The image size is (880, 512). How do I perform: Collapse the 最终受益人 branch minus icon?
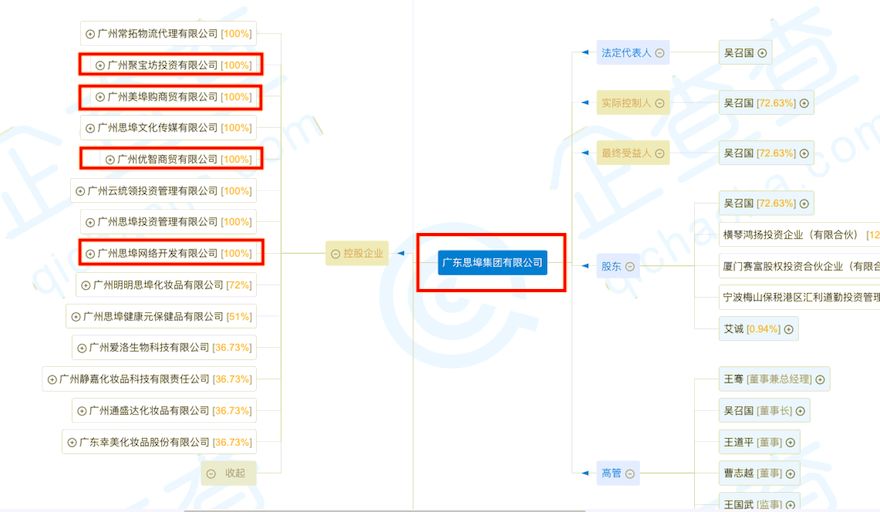[660, 153]
